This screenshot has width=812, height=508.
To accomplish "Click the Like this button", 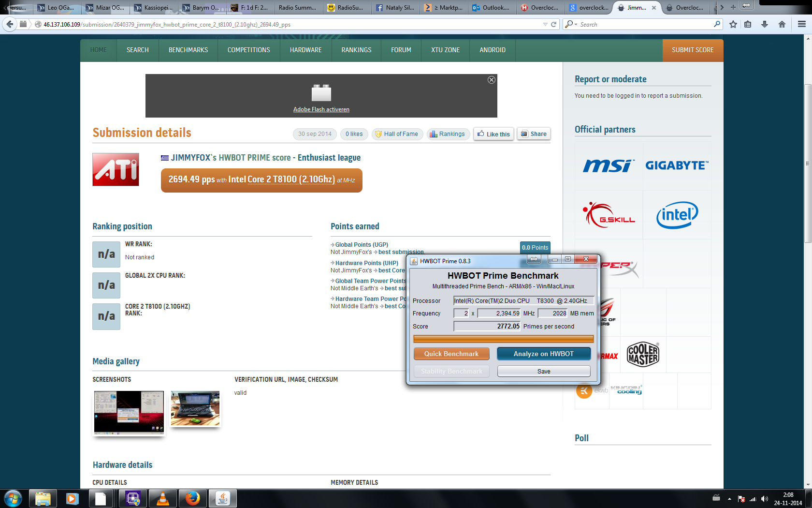I will click(x=493, y=134).
